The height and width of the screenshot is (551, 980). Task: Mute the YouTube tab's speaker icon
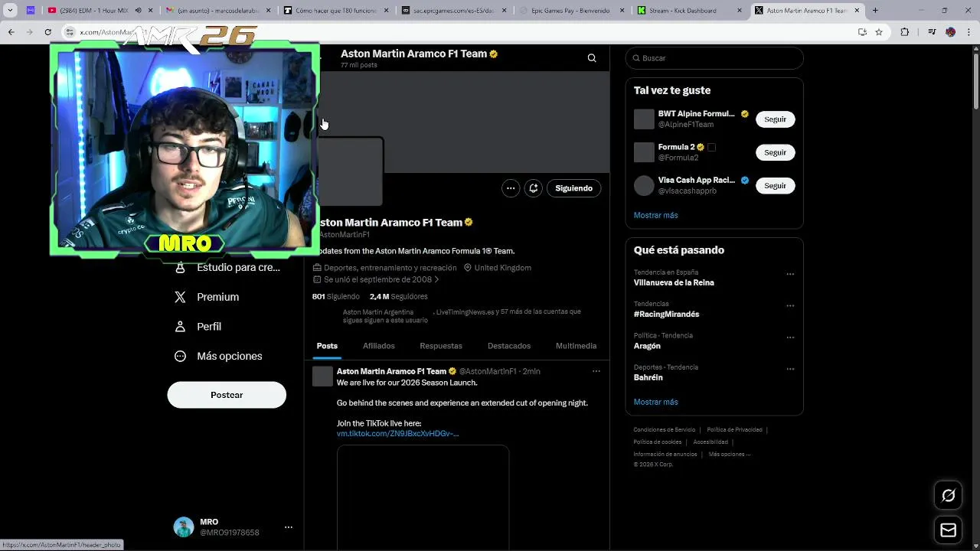pyautogui.click(x=139, y=11)
